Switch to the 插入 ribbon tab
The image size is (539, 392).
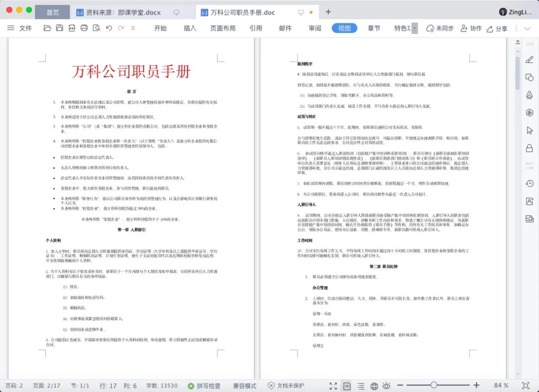click(190, 28)
